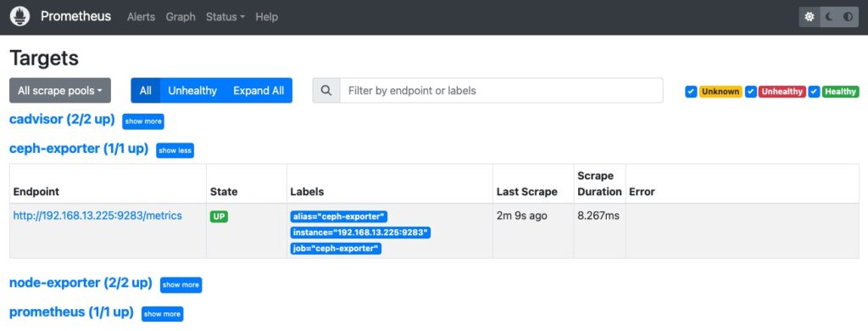
Task: Expand cadvisor with show more
Action: click(x=143, y=121)
